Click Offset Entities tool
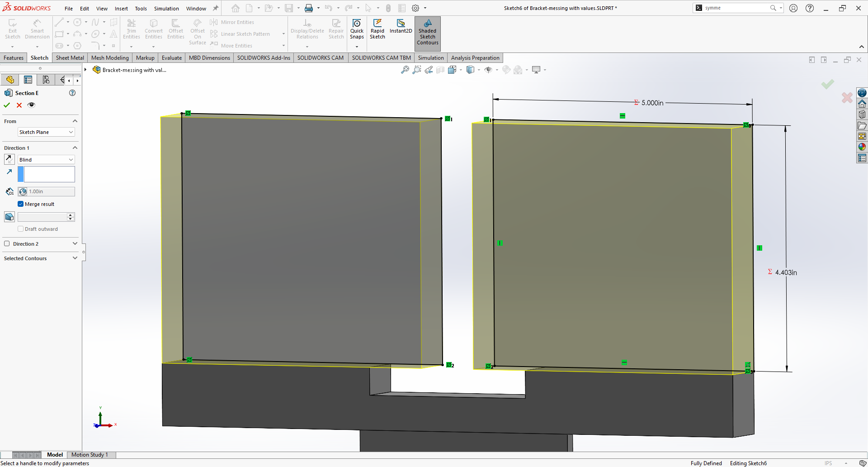Image resolution: width=868 pixels, height=467 pixels. coord(176,29)
